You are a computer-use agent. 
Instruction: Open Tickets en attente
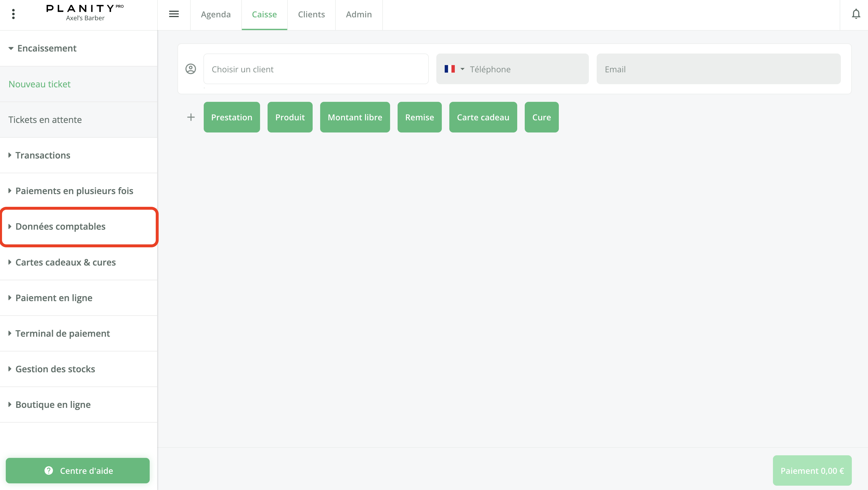click(45, 119)
